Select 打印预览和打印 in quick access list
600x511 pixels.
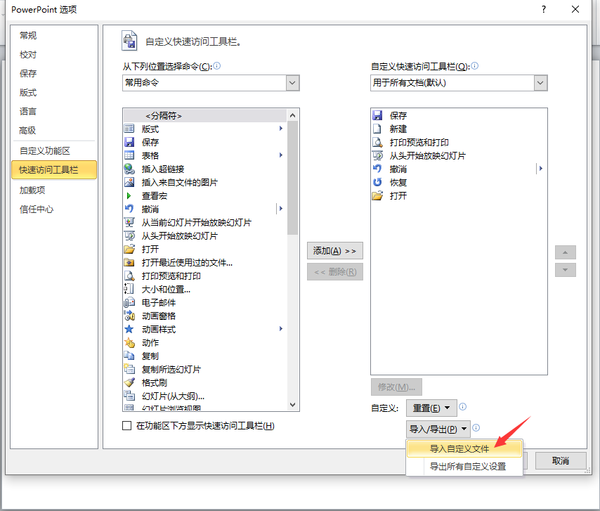pyautogui.click(x=458, y=142)
